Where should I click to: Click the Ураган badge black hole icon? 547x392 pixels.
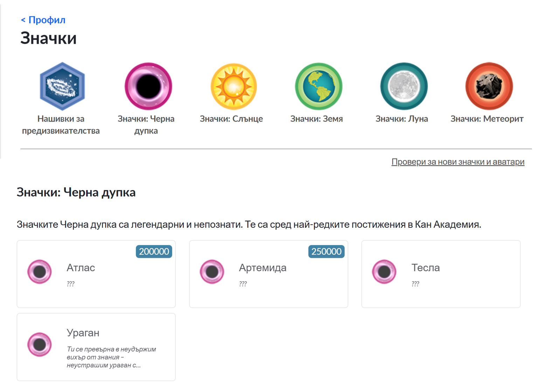[40, 344]
